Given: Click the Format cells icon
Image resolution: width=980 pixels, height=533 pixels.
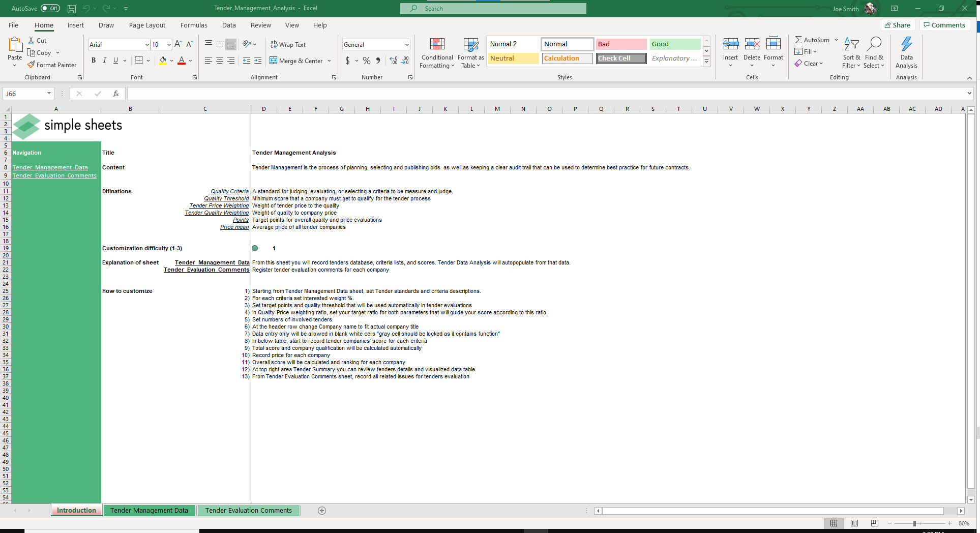Looking at the screenshot, I should pyautogui.click(x=773, y=44).
